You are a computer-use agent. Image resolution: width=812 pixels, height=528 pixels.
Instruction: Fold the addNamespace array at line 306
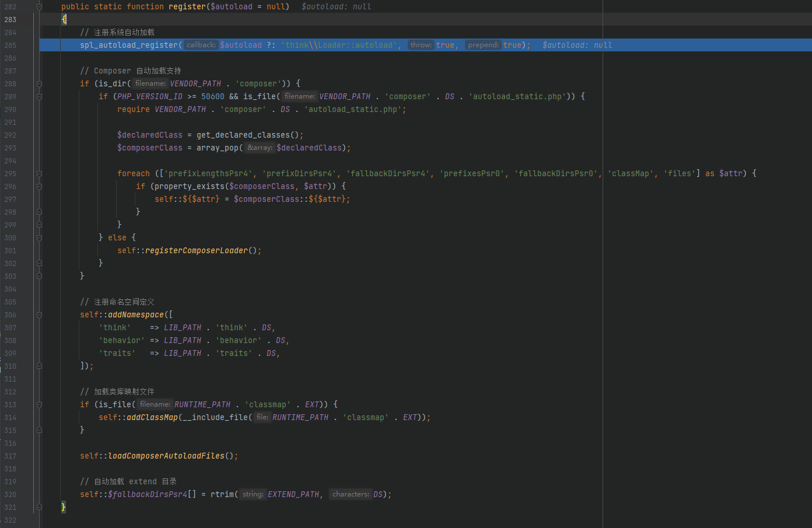pyautogui.click(x=39, y=314)
